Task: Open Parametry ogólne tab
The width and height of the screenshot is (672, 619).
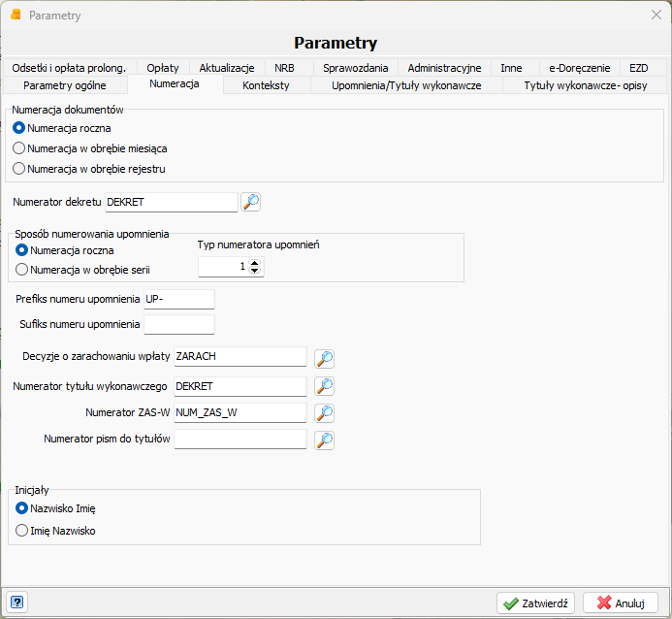Action: point(65,85)
